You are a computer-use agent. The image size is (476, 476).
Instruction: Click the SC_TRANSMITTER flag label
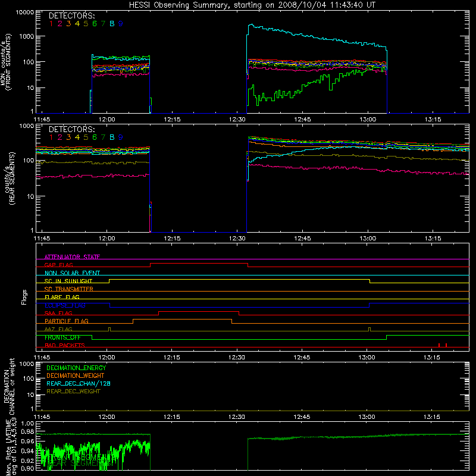coord(69,289)
